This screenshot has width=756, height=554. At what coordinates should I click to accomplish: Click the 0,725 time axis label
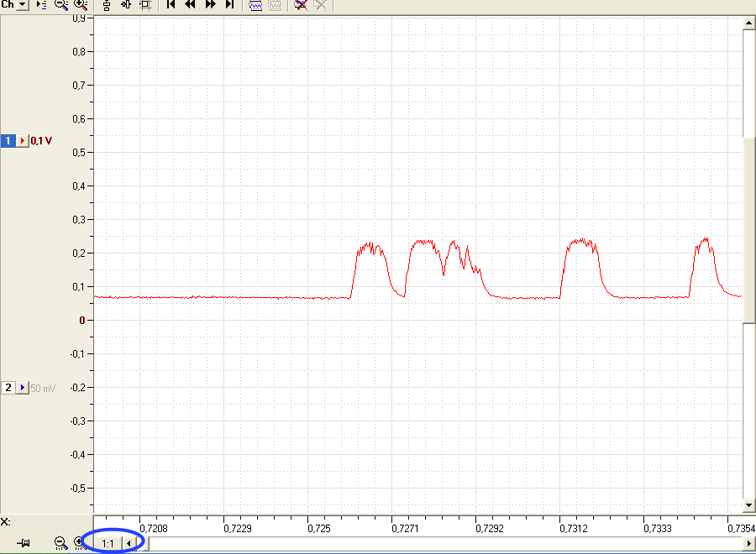coord(319,529)
